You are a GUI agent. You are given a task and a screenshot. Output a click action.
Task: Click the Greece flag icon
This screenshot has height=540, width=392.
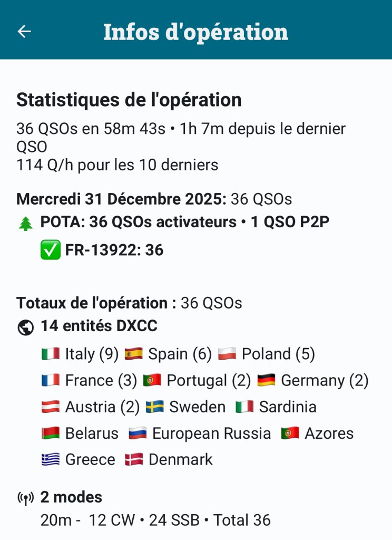click(51, 459)
